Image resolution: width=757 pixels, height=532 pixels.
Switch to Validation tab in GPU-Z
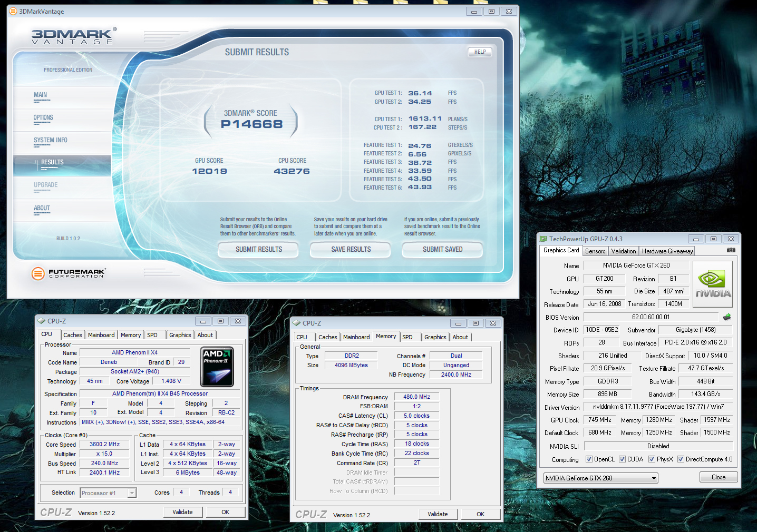pos(624,251)
